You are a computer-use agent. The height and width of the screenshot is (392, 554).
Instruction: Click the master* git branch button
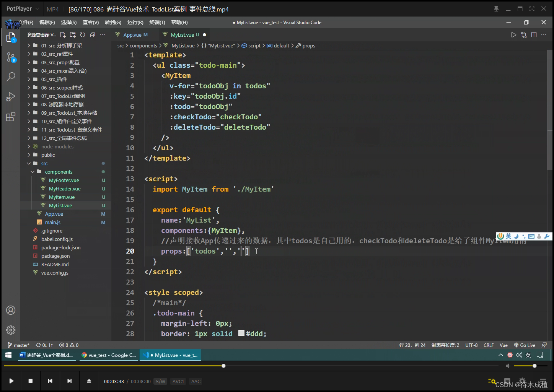coord(18,345)
